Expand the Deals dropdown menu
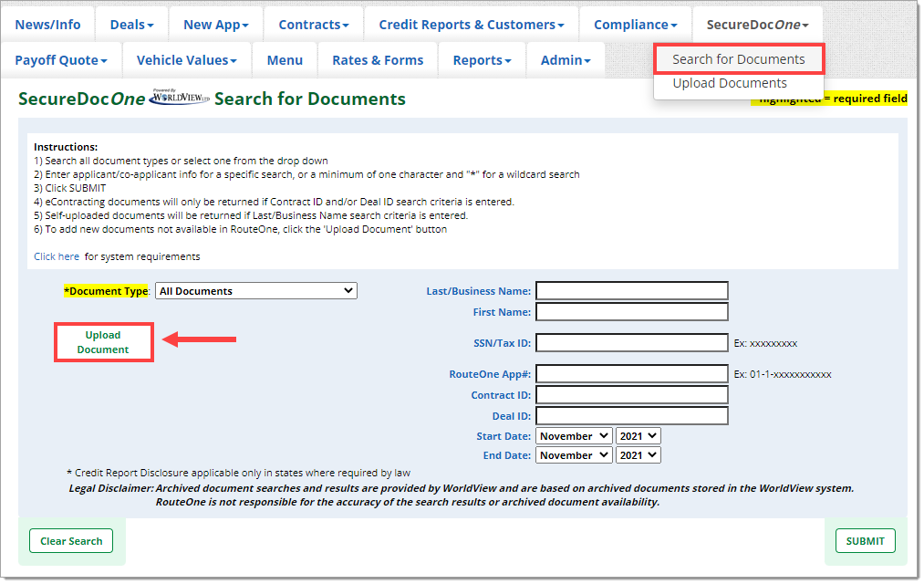 (x=131, y=25)
